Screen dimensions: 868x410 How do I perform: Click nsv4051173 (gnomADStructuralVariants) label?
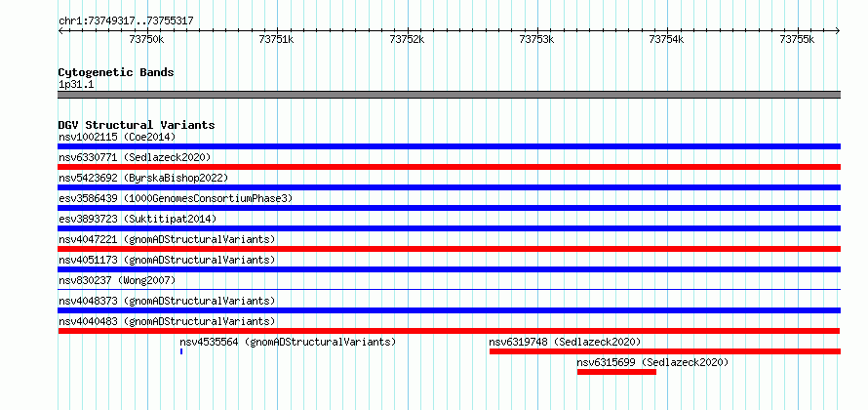click(x=167, y=260)
